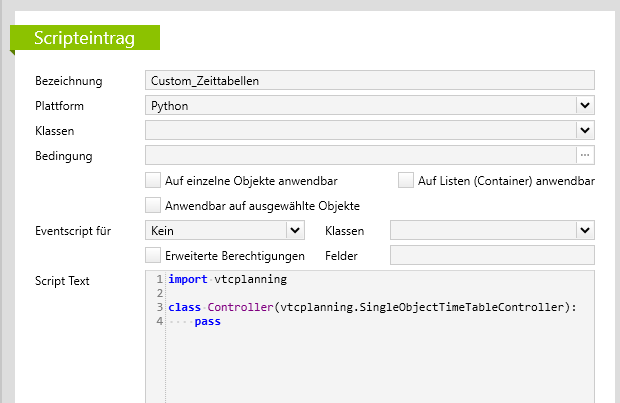Viewport: 620px width, 403px height.
Task: Click line number 2 in editor gutter
Action: 159,294
